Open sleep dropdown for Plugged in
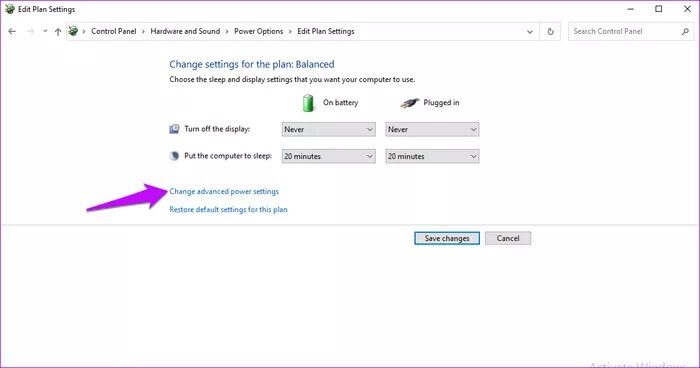The image size is (700, 368). pyautogui.click(x=432, y=156)
